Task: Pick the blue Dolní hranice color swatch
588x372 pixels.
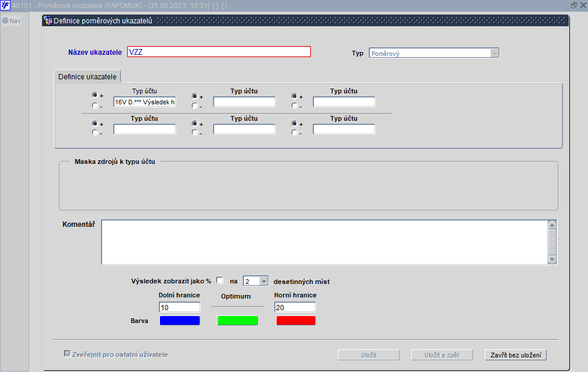Action: click(180, 321)
